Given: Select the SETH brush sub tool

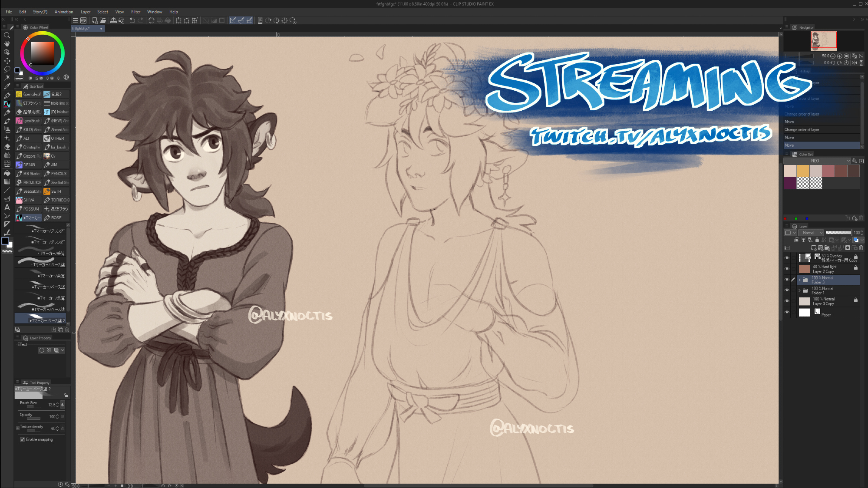Looking at the screenshot, I should (56, 191).
